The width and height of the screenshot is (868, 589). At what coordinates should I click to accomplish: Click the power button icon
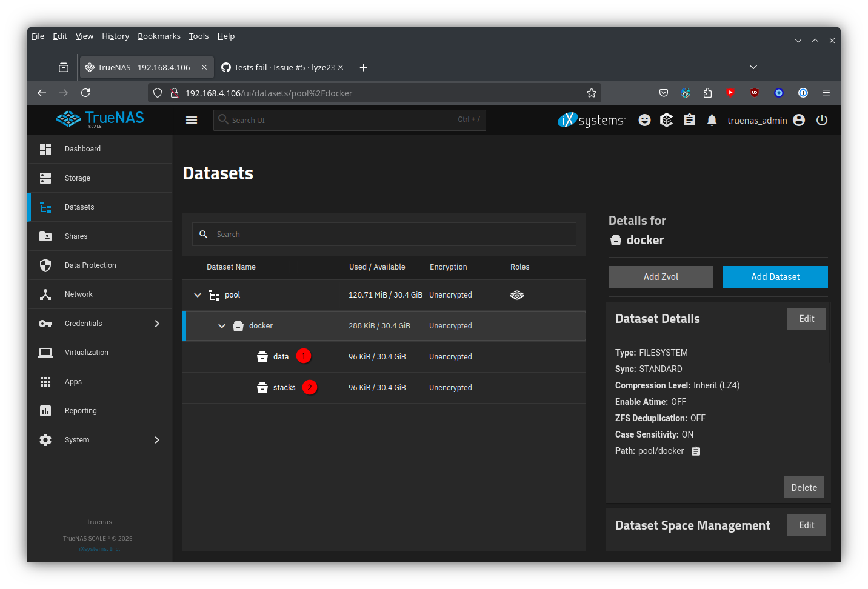coord(821,120)
